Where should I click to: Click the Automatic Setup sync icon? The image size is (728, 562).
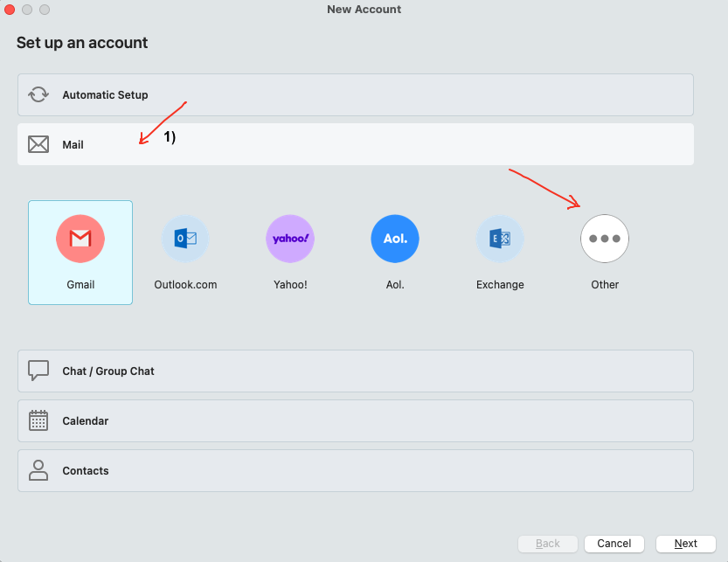pyautogui.click(x=38, y=94)
